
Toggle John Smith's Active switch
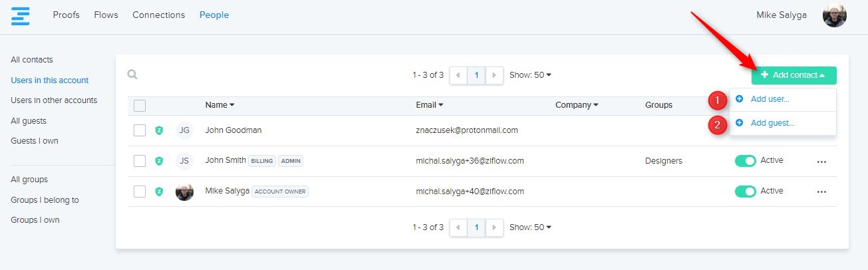745,161
